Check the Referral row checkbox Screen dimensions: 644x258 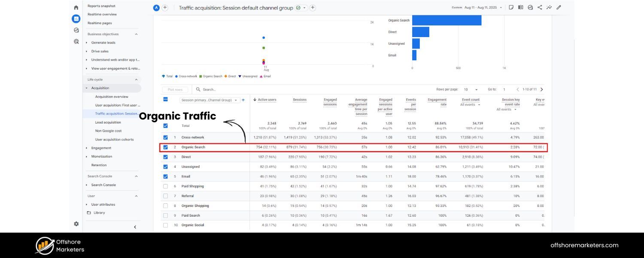(x=165, y=196)
